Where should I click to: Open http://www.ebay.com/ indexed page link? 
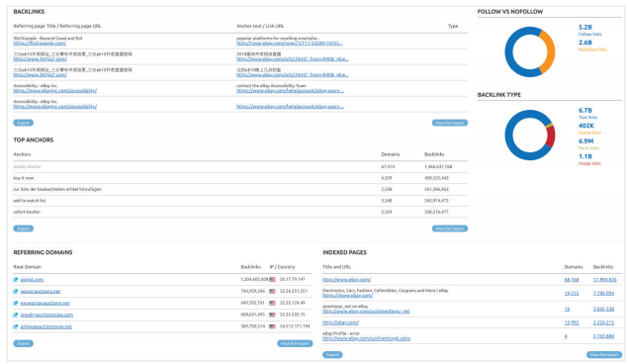click(x=346, y=280)
